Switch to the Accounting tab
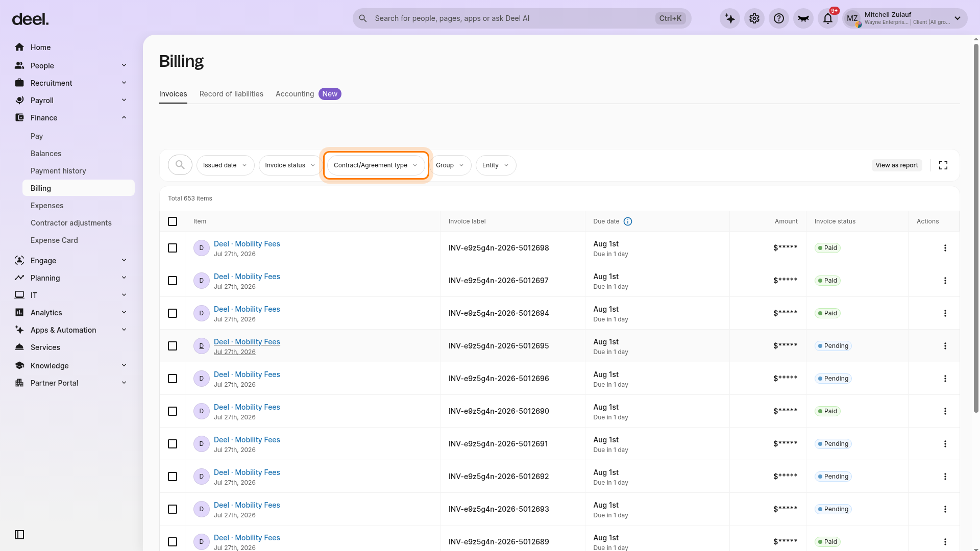The height and width of the screenshot is (551, 980). [x=308, y=94]
